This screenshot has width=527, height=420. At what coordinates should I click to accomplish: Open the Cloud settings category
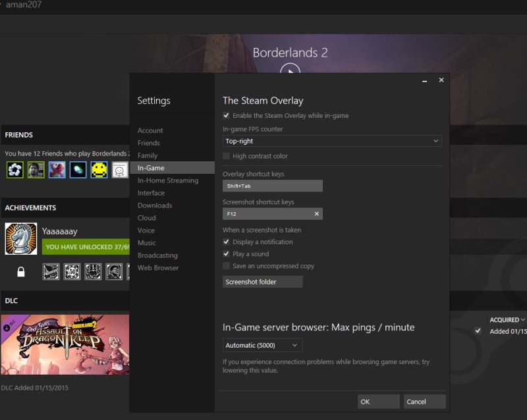[x=146, y=218]
